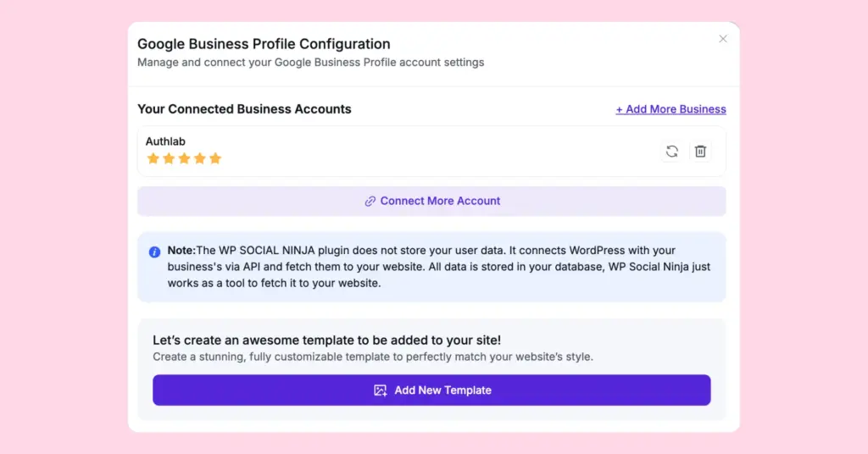Click the 'Manage and connect' subtitle text

[310, 62]
